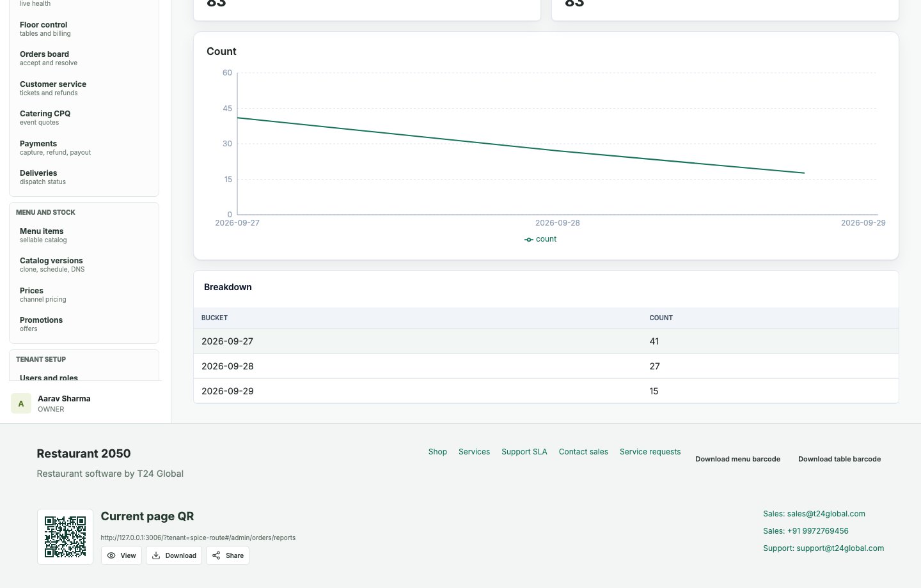Share the current page QR
The height and width of the screenshot is (588, 921).
228,555
